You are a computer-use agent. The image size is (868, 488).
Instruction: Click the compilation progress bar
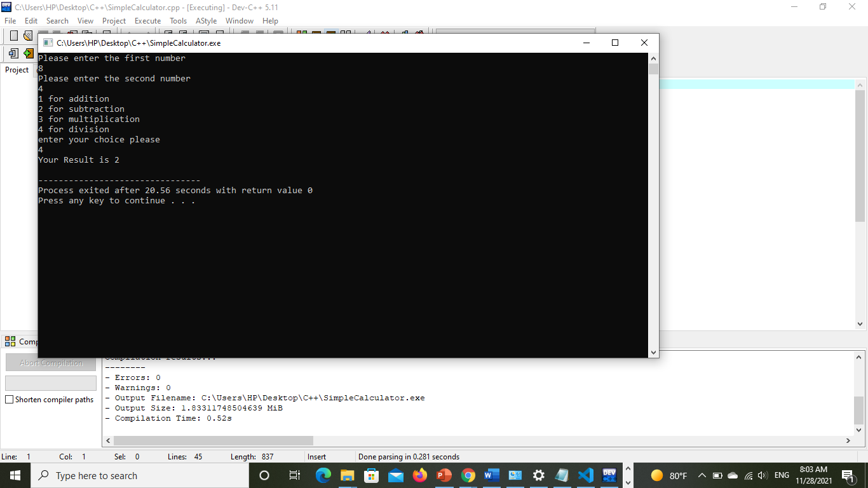tap(50, 383)
